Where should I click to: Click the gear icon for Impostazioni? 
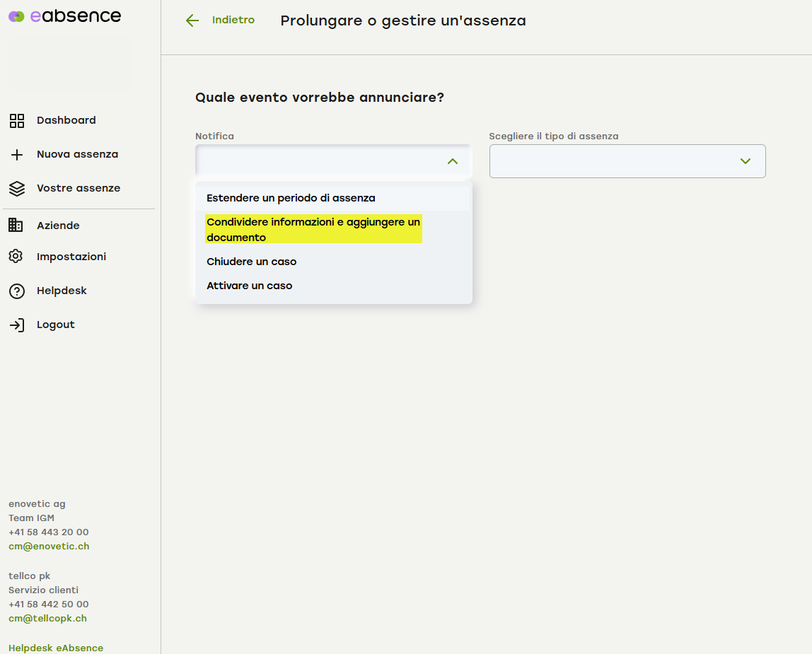click(16, 257)
